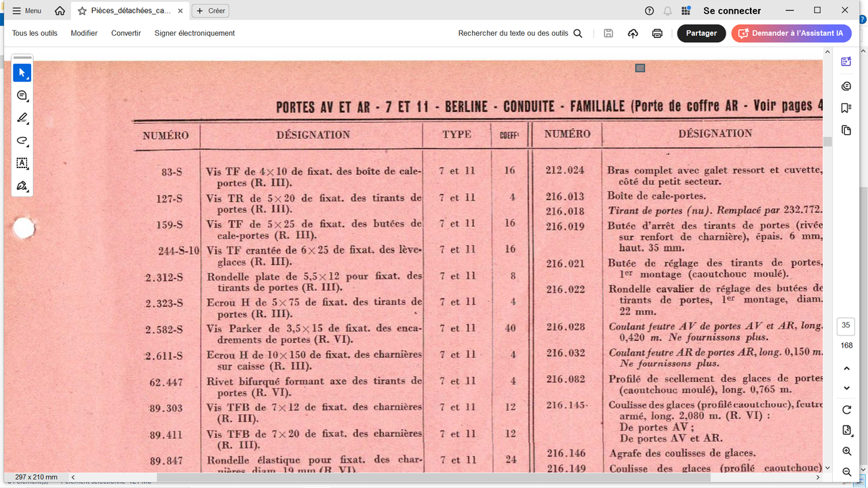
Task: Click the coefficient value 24
Action: tap(510, 460)
